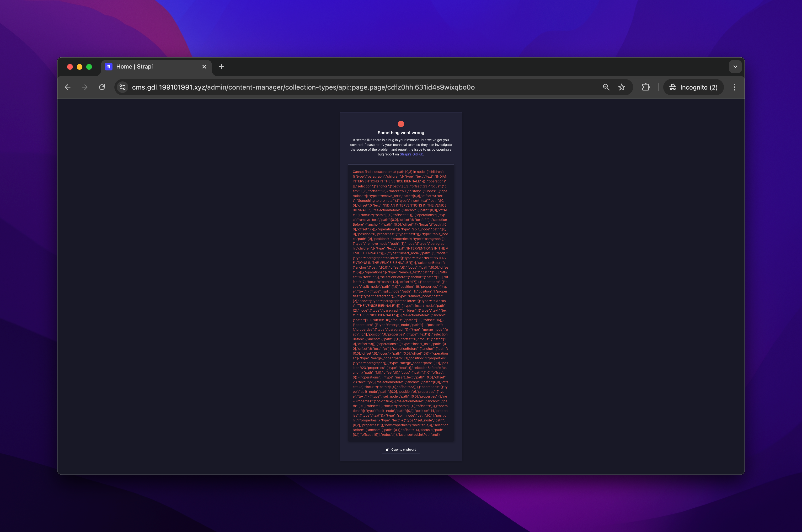Click the Strapi favicon on the tab
This screenshot has height=532, width=802.
pyautogui.click(x=109, y=66)
